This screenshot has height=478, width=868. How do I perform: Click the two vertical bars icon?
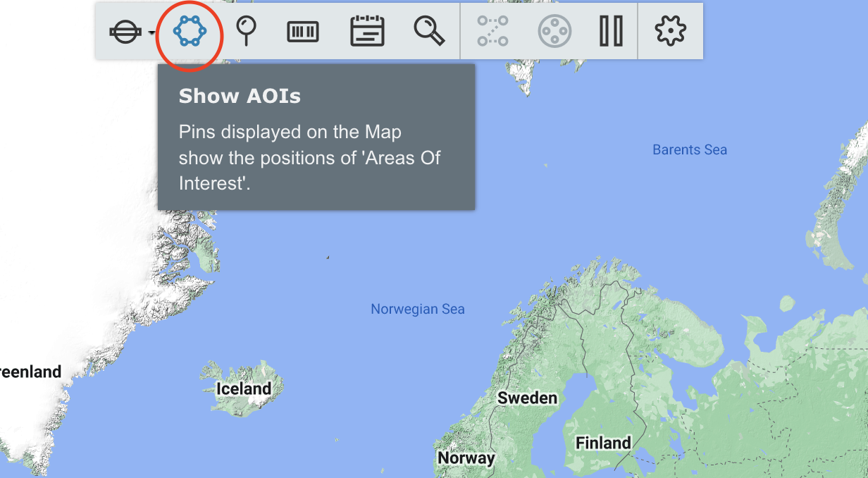point(611,32)
